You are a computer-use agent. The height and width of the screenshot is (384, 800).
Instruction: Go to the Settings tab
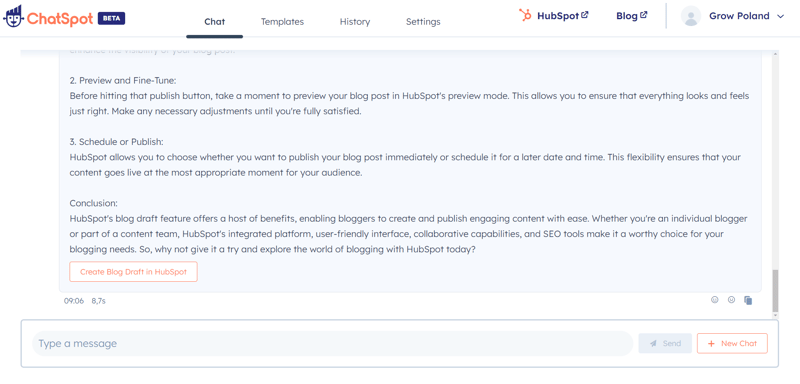tap(423, 22)
